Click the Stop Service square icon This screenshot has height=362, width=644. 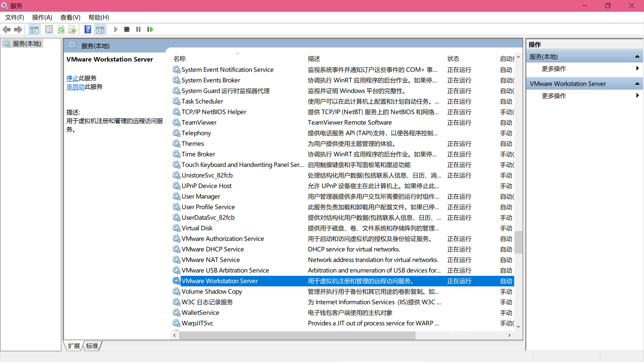coord(127,29)
